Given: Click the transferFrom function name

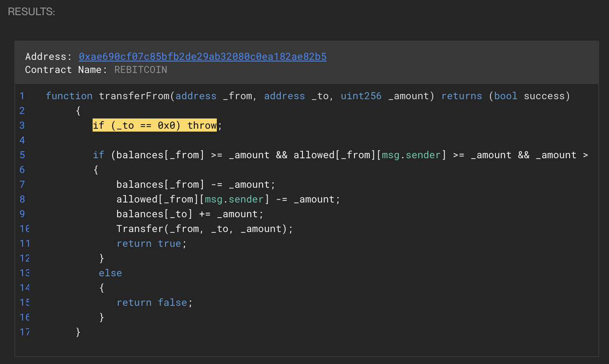Looking at the screenshot, I should 134,96.
